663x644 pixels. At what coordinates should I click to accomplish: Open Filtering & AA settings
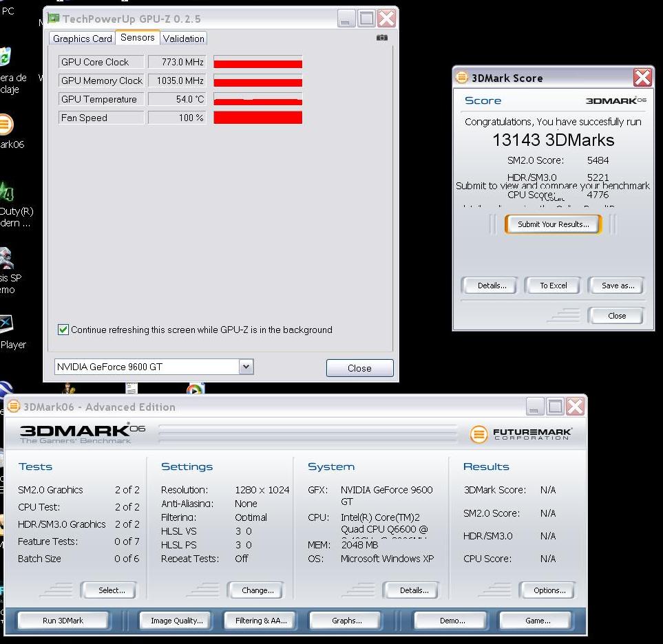point(261,621)
